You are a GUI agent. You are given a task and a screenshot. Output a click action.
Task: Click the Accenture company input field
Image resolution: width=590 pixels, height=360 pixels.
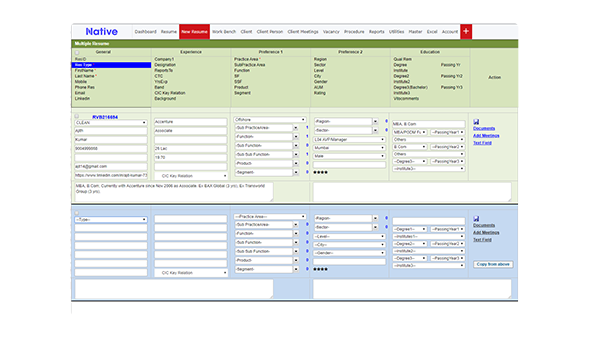coord(191,122)
